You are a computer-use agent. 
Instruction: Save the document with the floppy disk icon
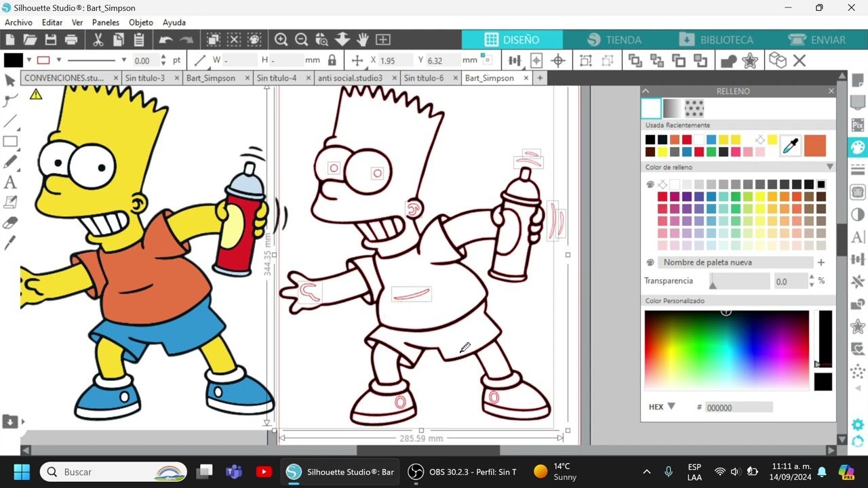click(x=50, y=39)
